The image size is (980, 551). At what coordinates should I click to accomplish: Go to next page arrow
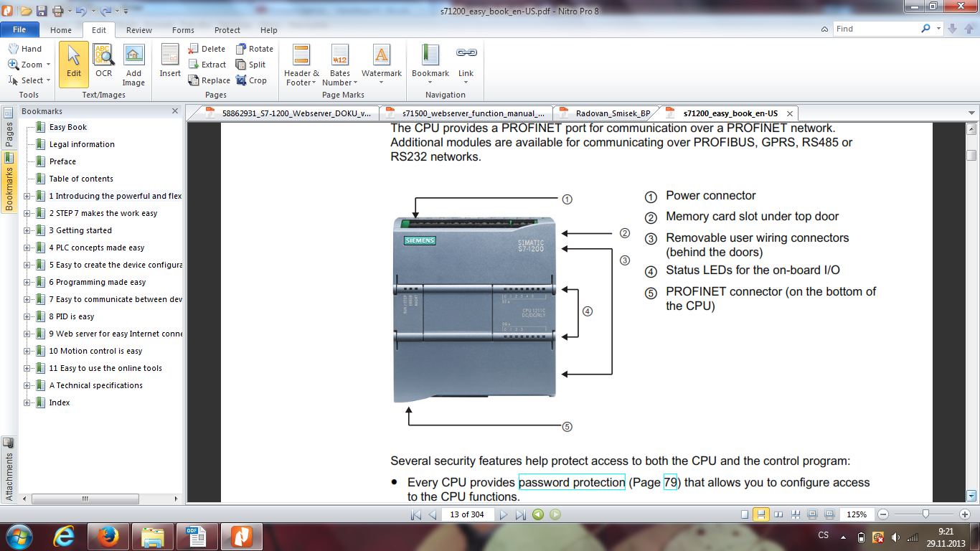click(x=504, y=514)
